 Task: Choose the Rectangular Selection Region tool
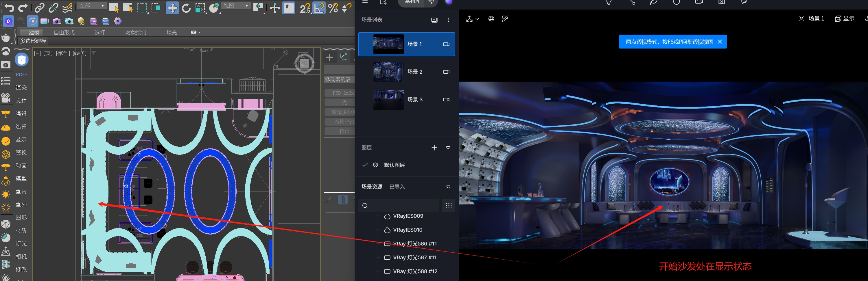click(142, 8)
